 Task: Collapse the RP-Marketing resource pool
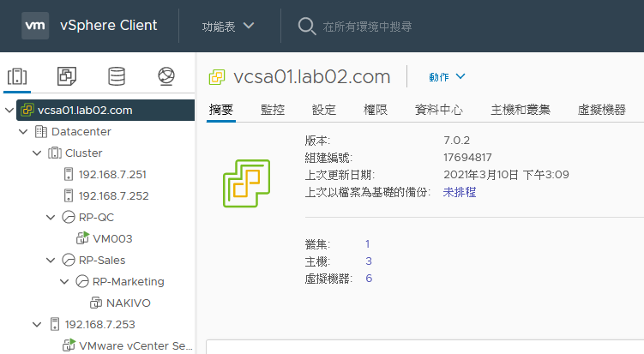pos(64,281)
